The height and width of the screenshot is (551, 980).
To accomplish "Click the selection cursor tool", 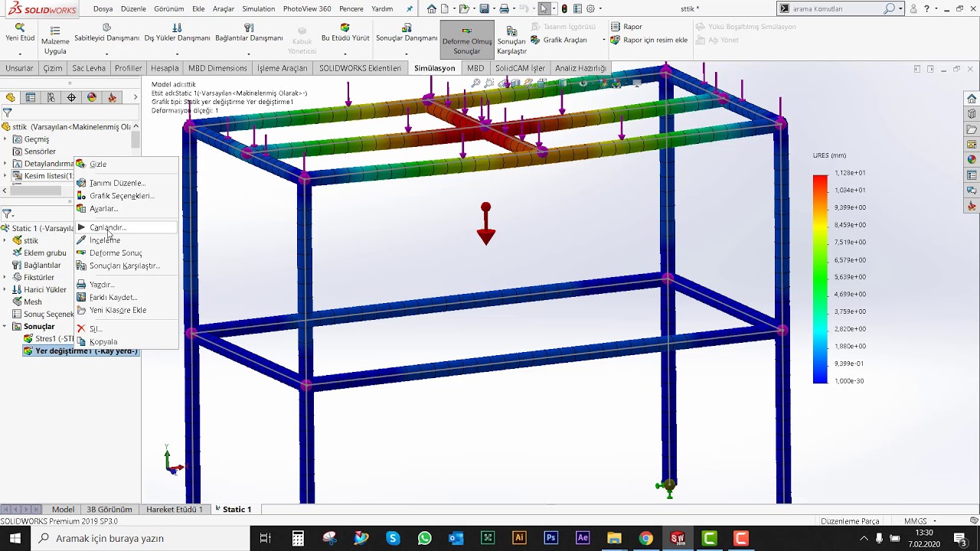I will [544, 9].
